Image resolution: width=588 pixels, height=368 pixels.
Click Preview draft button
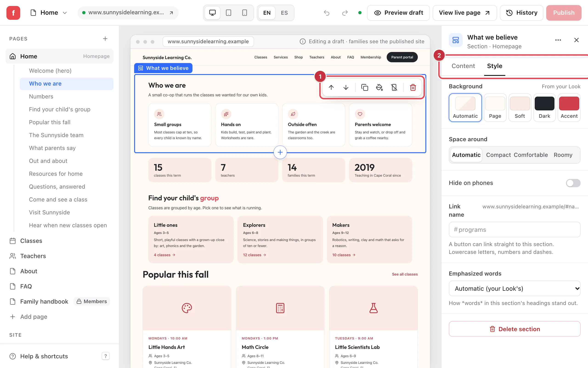[x=398, y=13]
